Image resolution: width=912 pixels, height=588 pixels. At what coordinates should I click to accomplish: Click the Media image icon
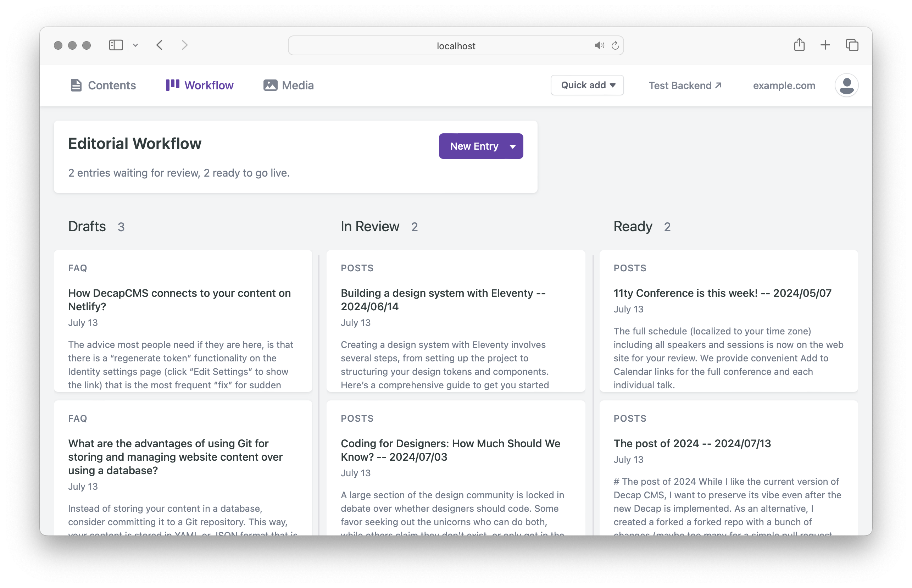pyautogui.click(x=270, y=85)
